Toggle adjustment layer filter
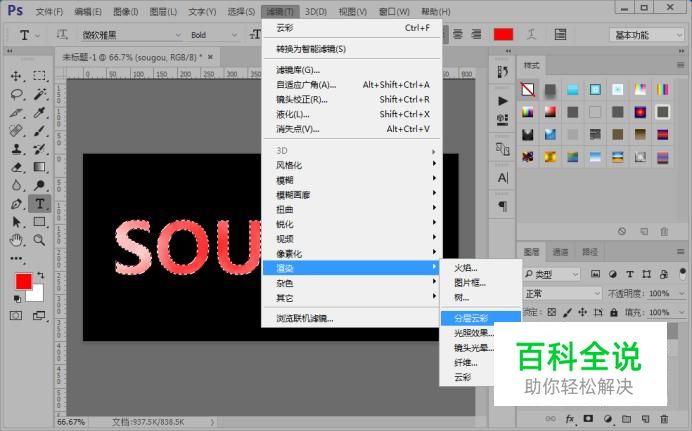692x431 pixels. [613, 274]
